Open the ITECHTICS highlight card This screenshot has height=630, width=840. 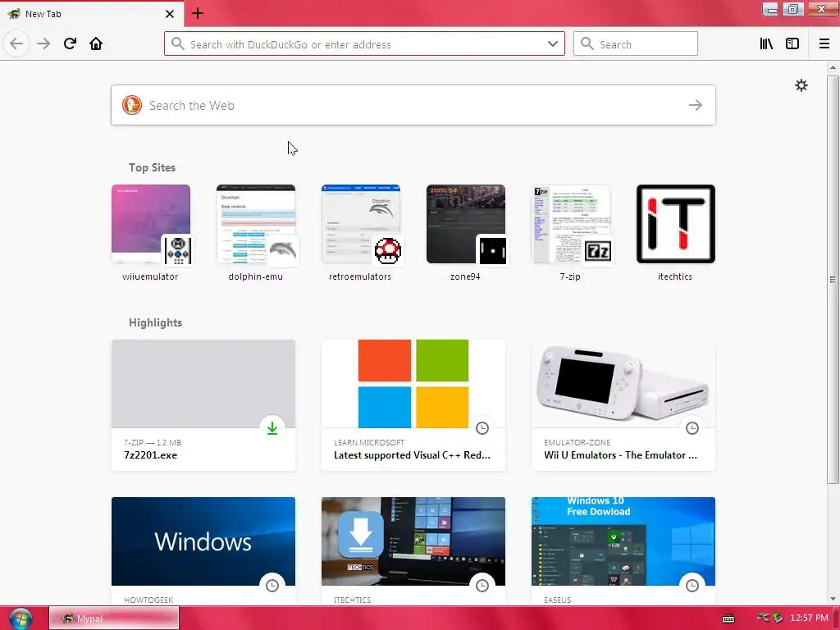pos(413,552)
